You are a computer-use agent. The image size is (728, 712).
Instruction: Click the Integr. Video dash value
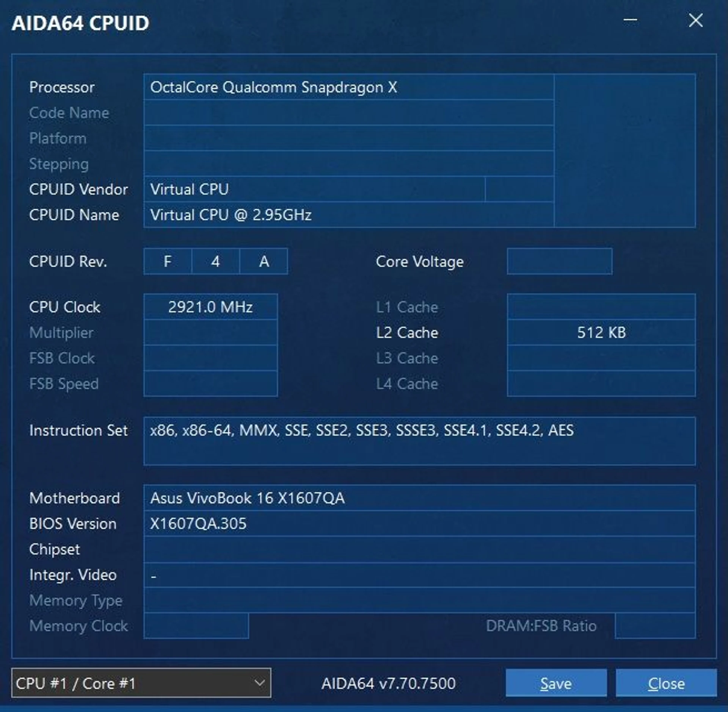[x=154, y=576]
